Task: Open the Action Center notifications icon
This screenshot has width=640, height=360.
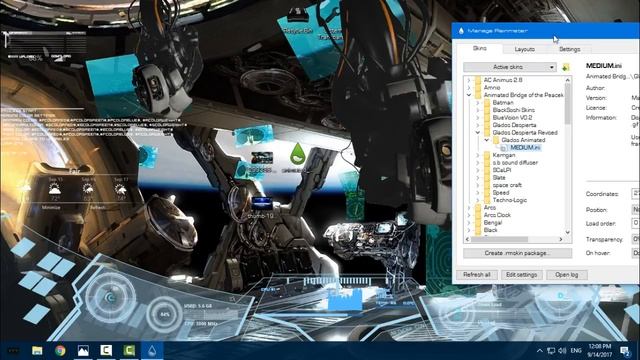Action: (624, 351)
